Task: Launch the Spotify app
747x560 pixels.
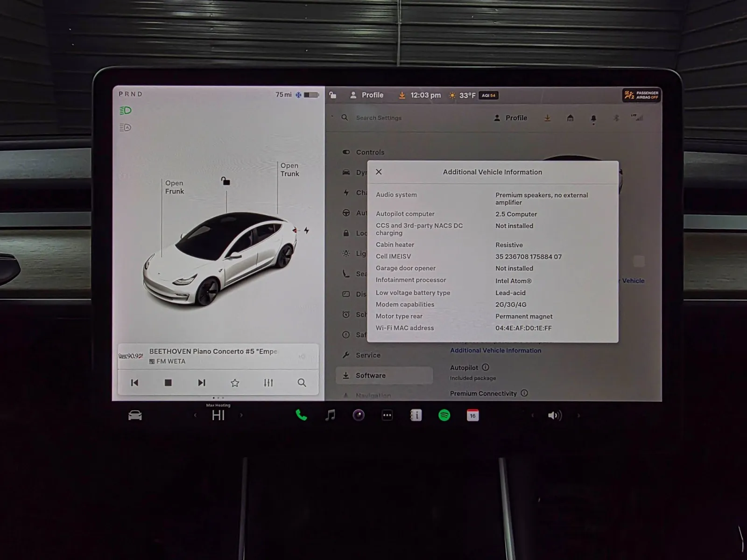Action: pos(444,415)
